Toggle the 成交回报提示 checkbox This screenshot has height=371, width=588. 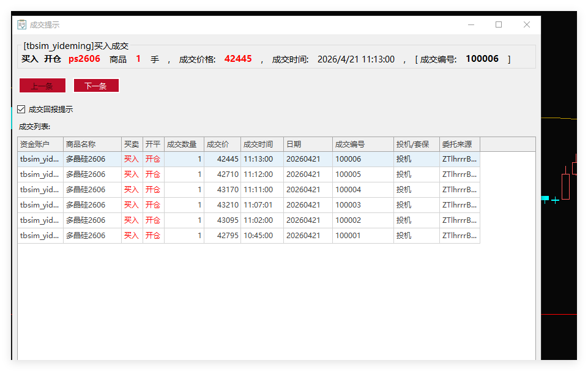pos(21,110)
